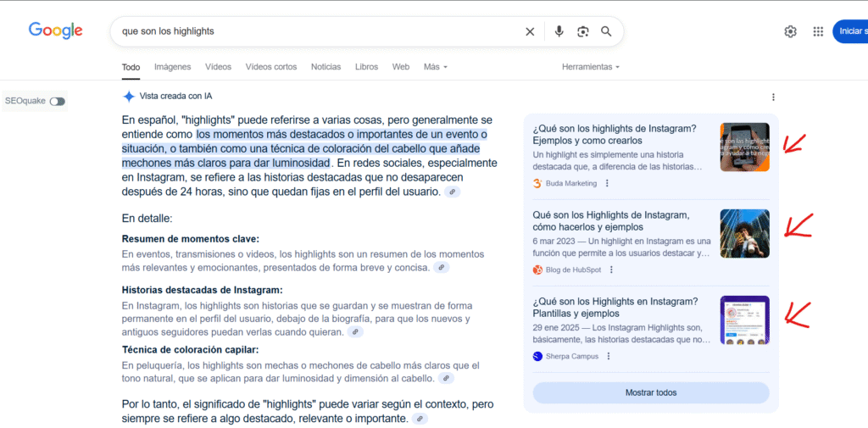Switch to the Noticias tab
The image size is (868, 428).
tap(326, 67)
